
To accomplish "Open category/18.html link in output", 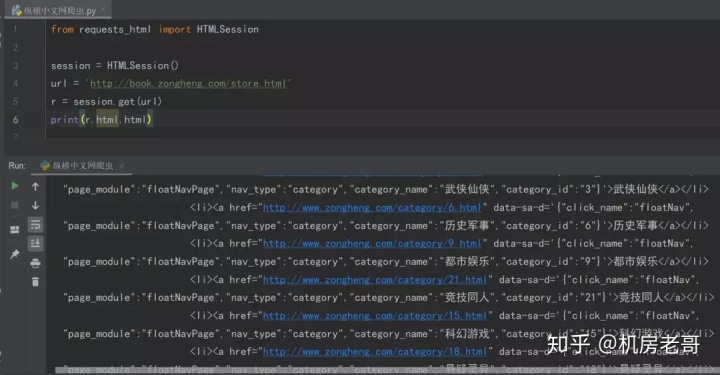I will coord(375,352).
